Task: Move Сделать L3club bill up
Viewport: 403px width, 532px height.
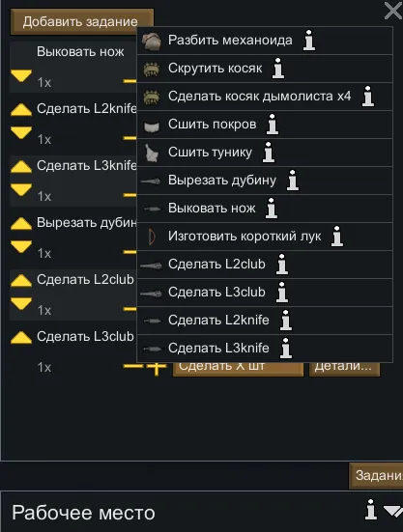Action: pyautogui.click(x=21, y=338)
